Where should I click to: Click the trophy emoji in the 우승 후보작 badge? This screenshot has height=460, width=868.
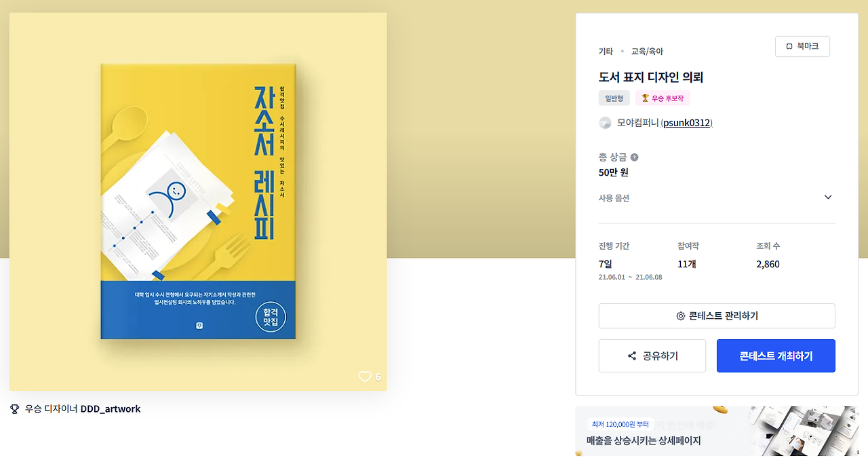pos(645,98)
